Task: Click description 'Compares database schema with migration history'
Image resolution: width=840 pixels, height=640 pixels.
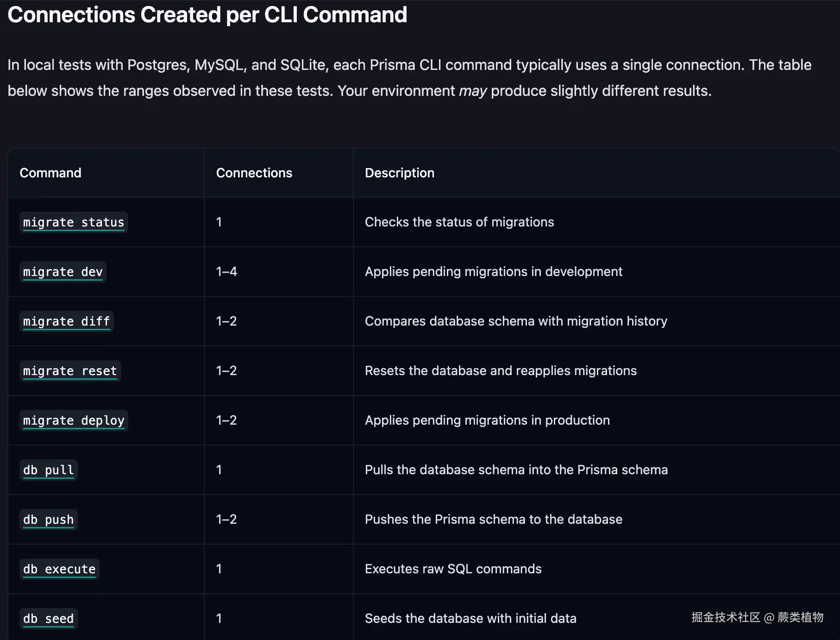Action: coord(516,321)
